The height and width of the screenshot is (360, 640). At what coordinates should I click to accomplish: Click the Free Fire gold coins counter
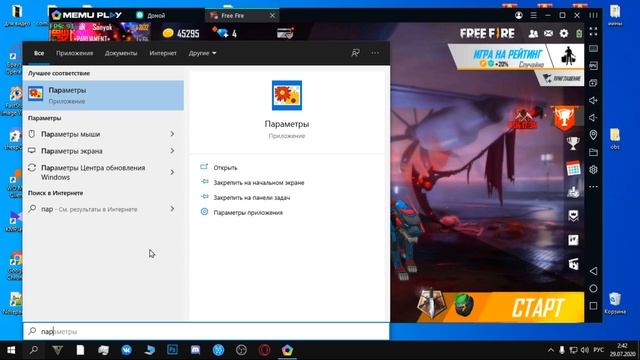(181, 33)
